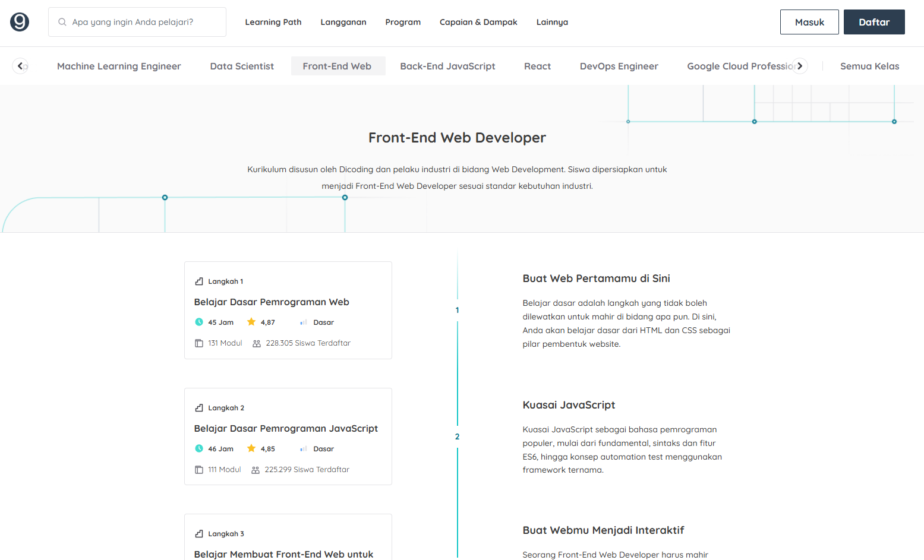Click the clock icon beside 45 Jam

tap(199, 322)
